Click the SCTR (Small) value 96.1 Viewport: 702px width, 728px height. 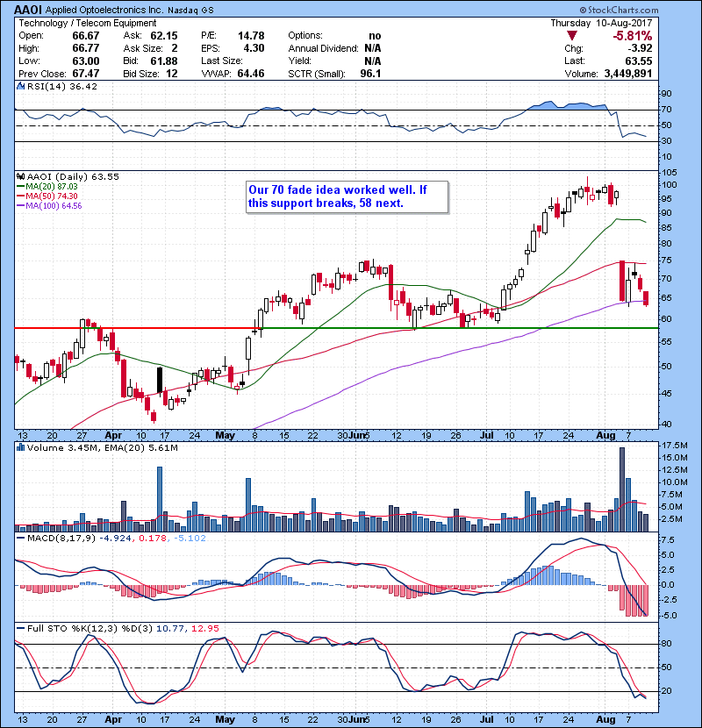click(371, 74)
